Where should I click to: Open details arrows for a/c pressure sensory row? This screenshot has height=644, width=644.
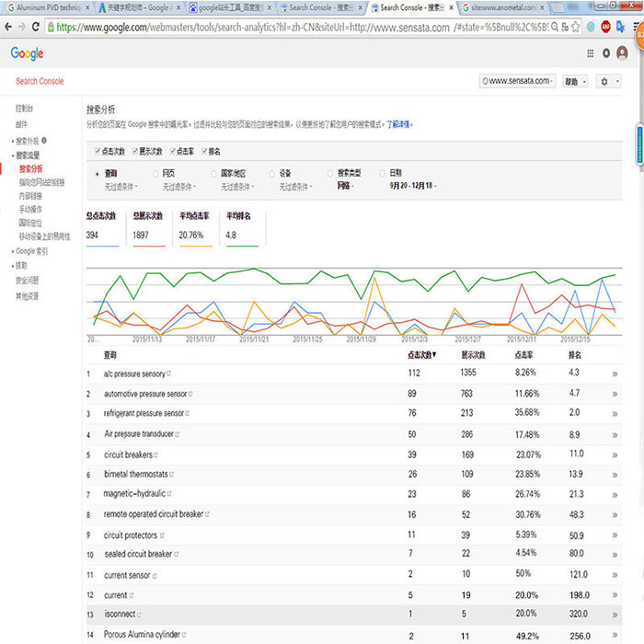(615, 374)
